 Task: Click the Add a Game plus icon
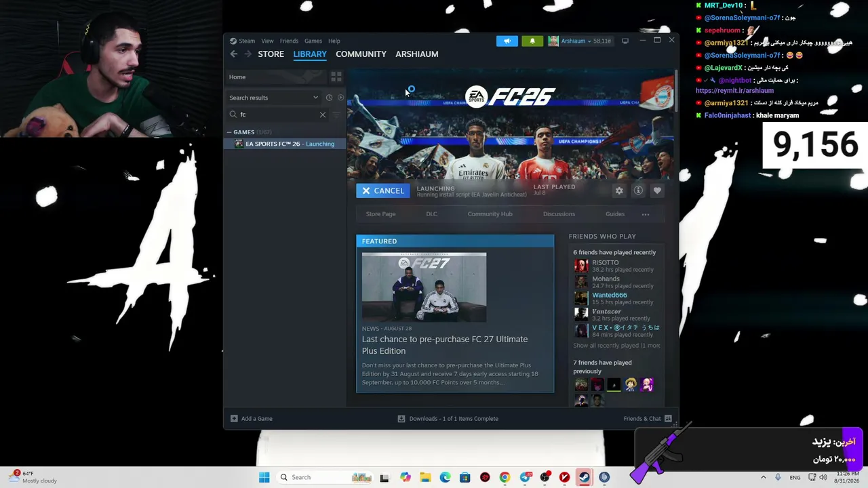click(234, 419)
